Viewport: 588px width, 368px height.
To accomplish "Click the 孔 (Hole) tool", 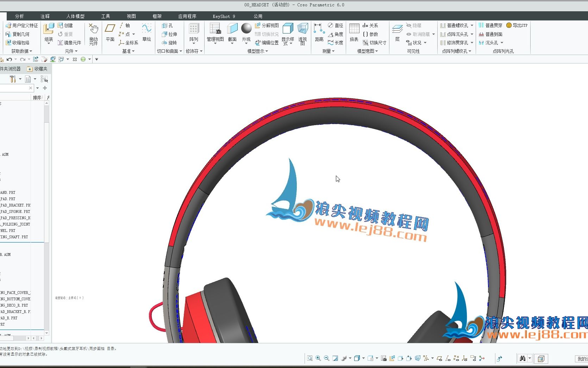I will coord(166,25).
